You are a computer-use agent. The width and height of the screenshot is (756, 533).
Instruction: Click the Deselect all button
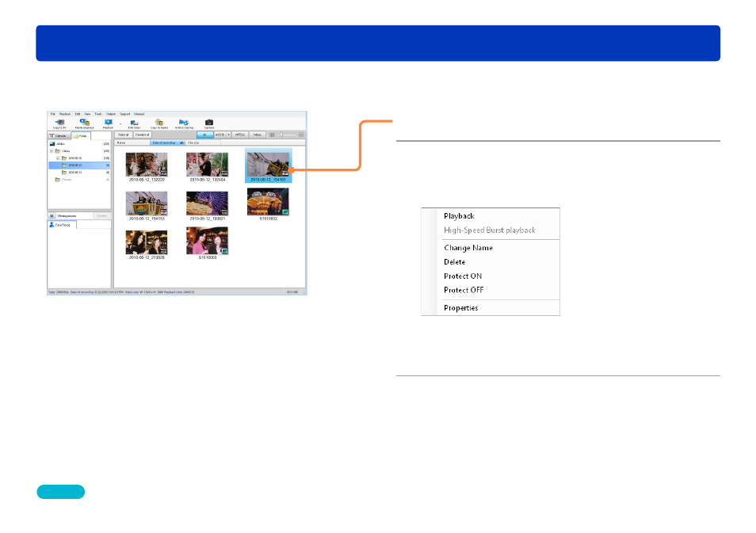point(142,135)
